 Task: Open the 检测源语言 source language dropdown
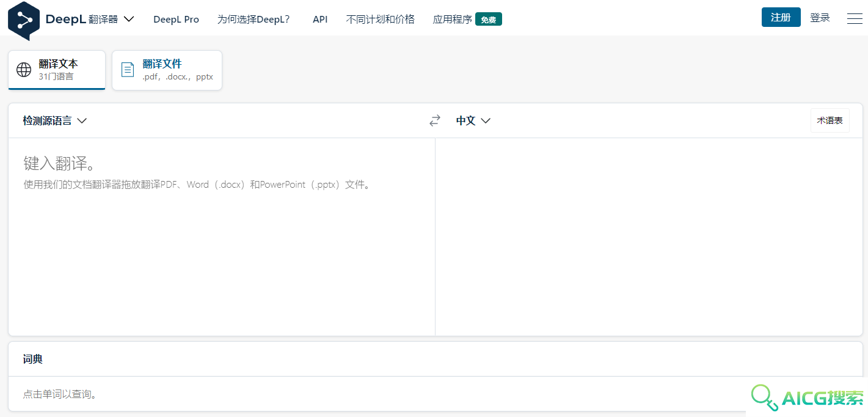55,120
